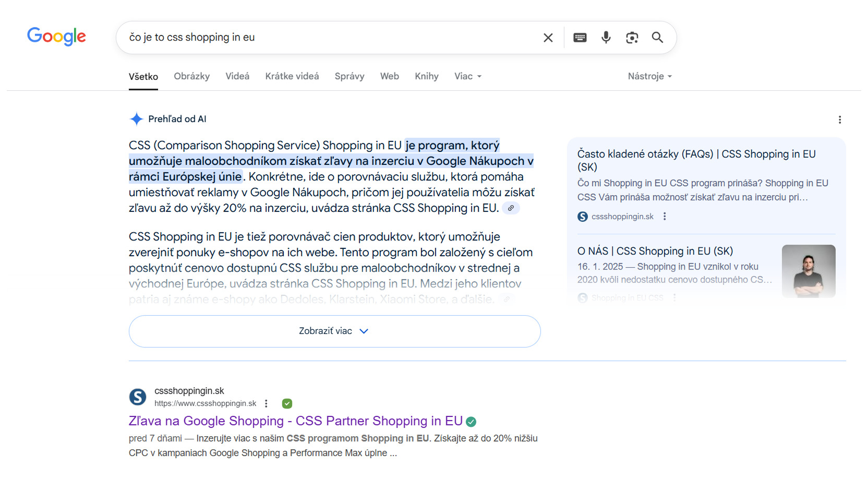The height and width of the screenshot is (490, 868).
Task: Open three-dot menu beside result URL
Action: point(266,403)
